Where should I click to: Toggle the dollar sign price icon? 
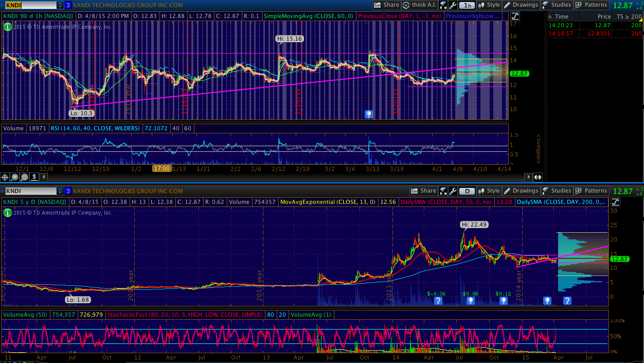[x=34, y=177]
